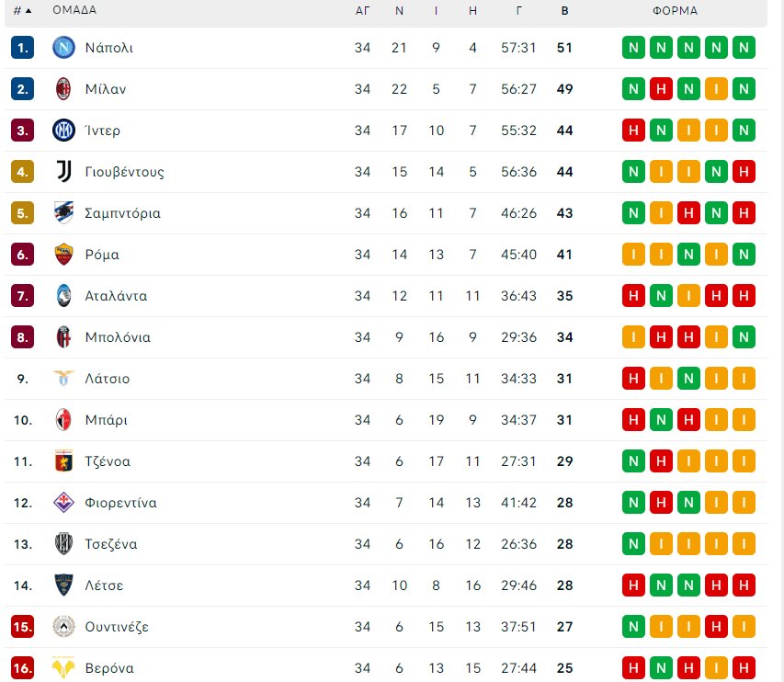
Task: Open the Ουντινέζε team name link
Action: 117,627
